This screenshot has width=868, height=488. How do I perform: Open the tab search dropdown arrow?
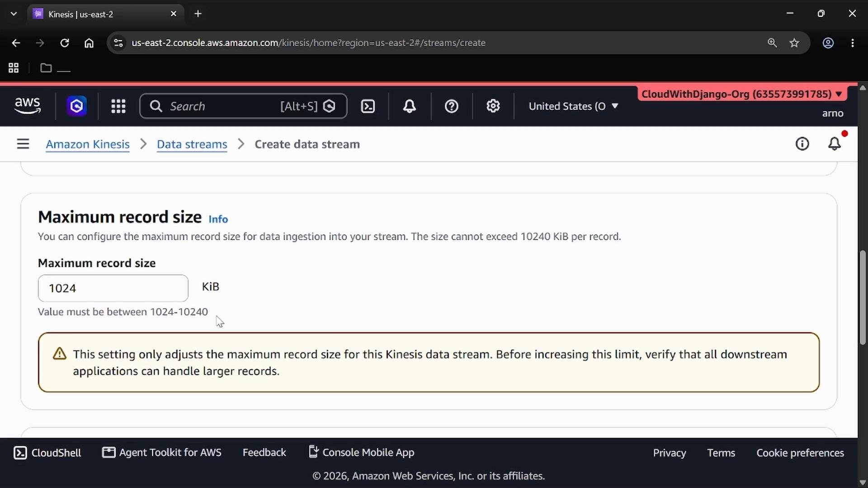tap(14, 14)
